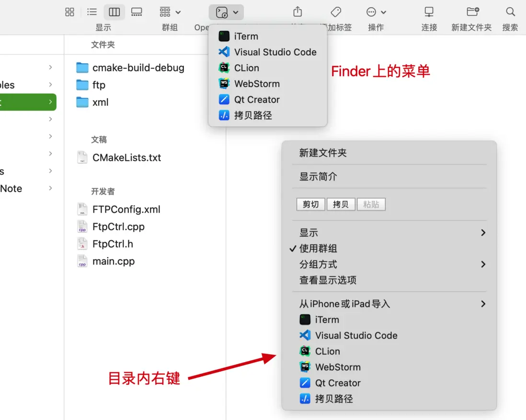Open the 操作 action menu
The width and height of the screenshot is (526, 420).
coord(376,12)
